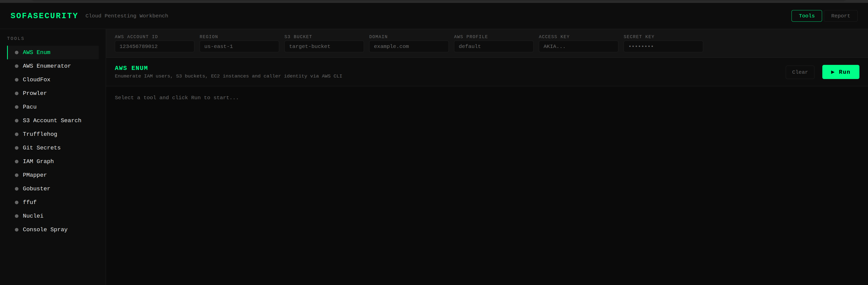
Task: Select the CloudFox tool
Action: (36, 80)
